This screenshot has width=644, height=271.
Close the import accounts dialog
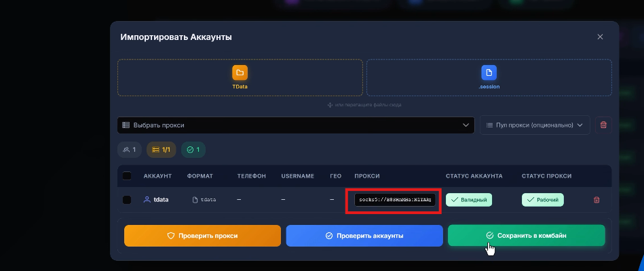600,37
